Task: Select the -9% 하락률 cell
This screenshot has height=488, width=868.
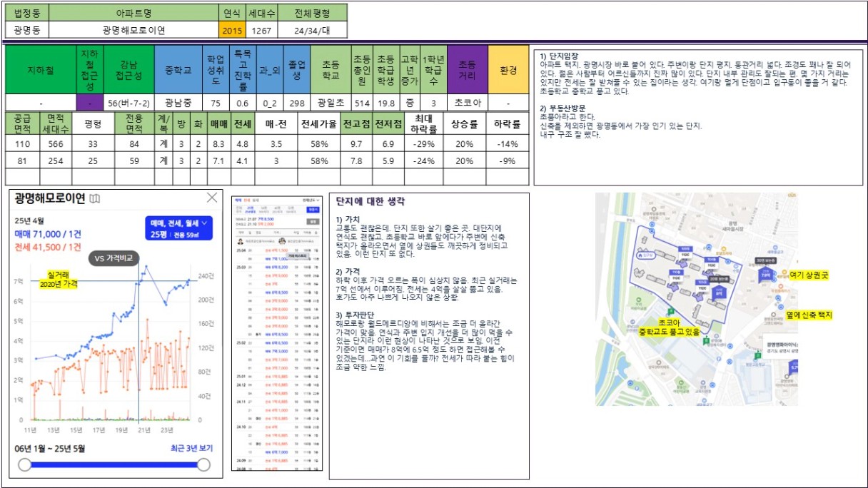Action: (x=508, y=161)
